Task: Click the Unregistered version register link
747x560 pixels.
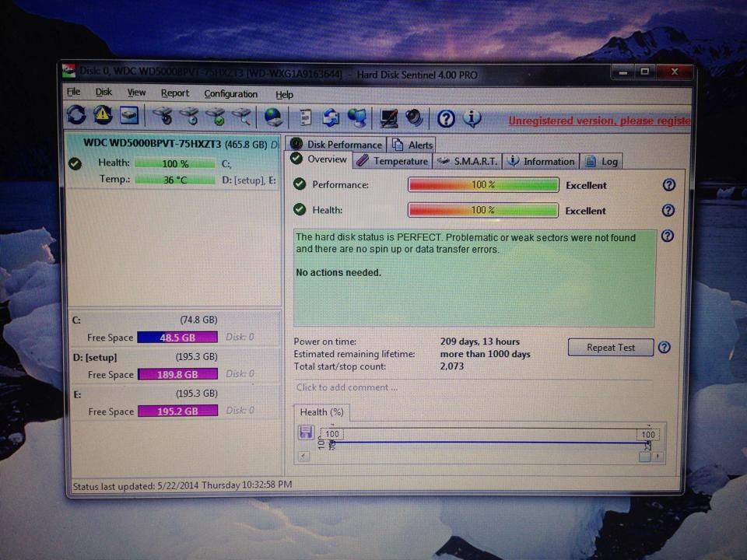Action: click(x=599, y=121)
